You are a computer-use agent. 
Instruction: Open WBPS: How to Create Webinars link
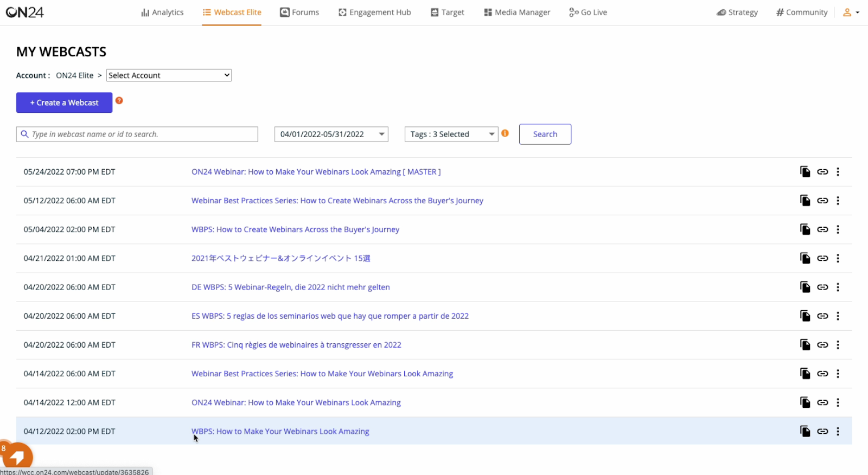tap(295, 229)
